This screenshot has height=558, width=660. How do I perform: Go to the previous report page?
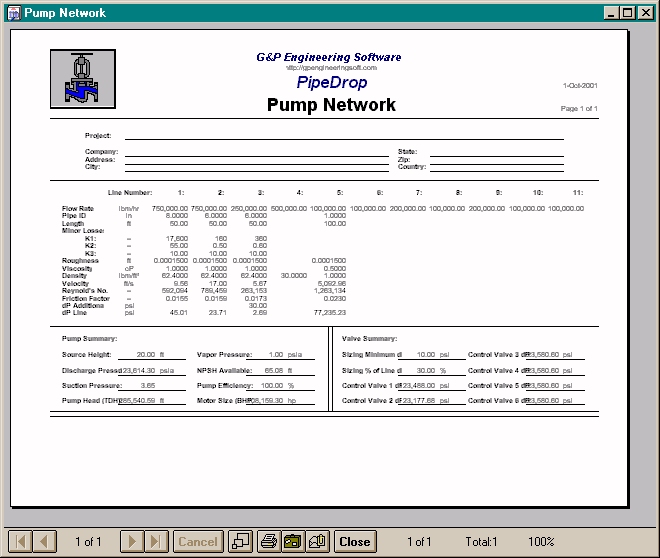44,541
